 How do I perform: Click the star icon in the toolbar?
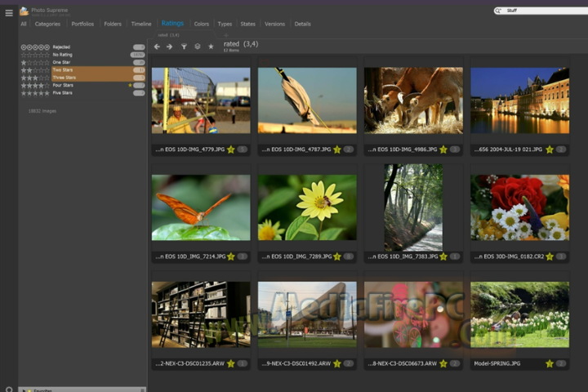click(211, 47)
